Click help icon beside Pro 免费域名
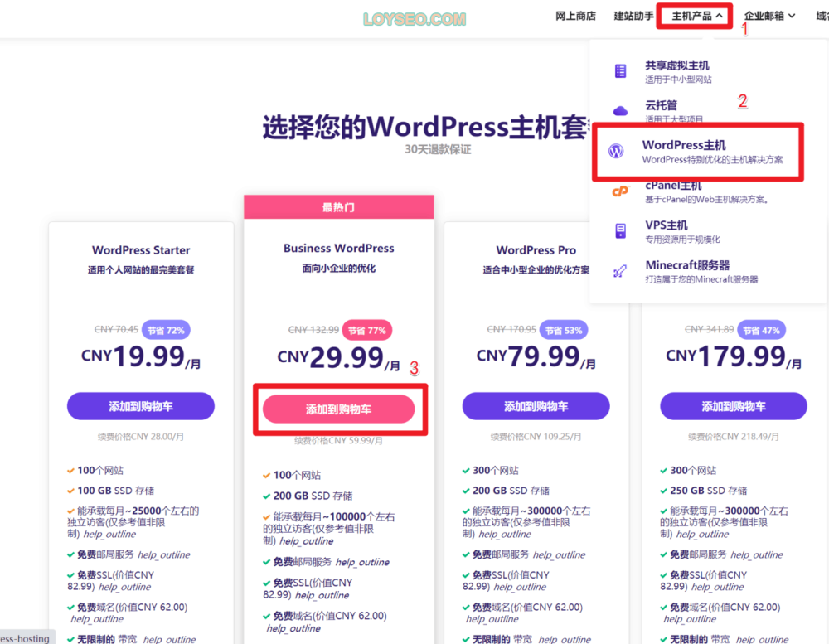This screenshot has height=644, width=829. pyautogui.click(x=492, y=619)
